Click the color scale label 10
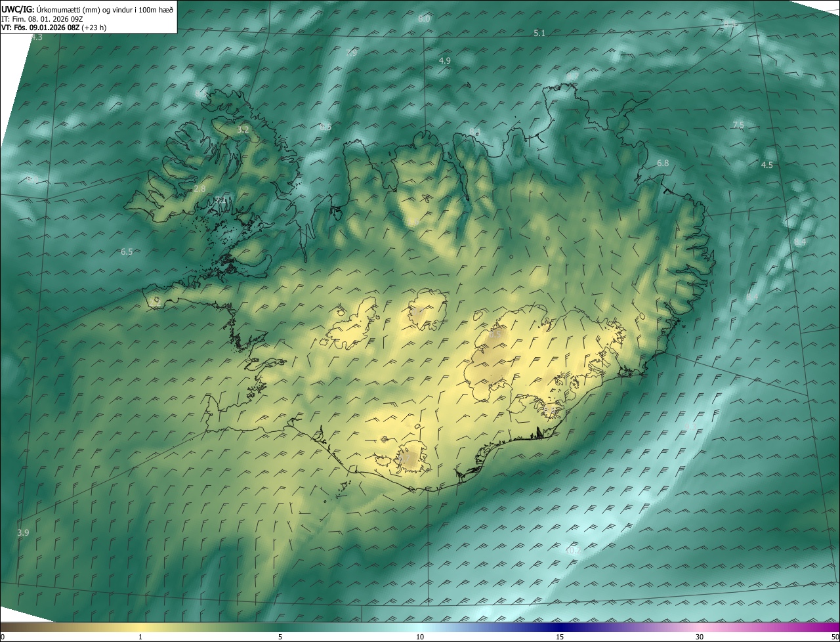Screen dimensions: 840x642 point(420,637)
